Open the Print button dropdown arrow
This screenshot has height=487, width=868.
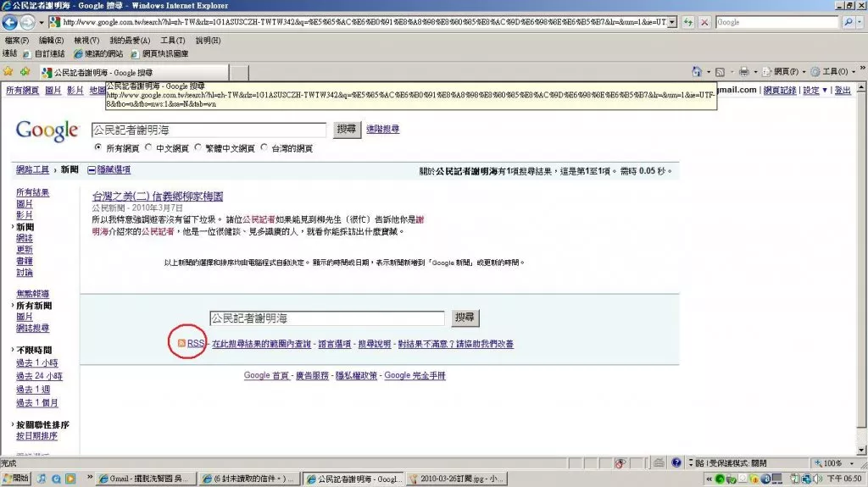point(755,72)
